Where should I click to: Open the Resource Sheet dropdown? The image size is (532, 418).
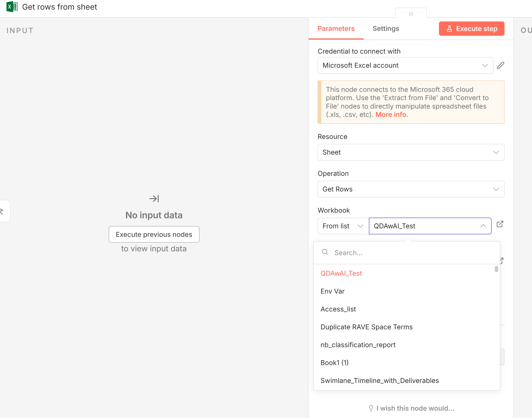[411, 152]
